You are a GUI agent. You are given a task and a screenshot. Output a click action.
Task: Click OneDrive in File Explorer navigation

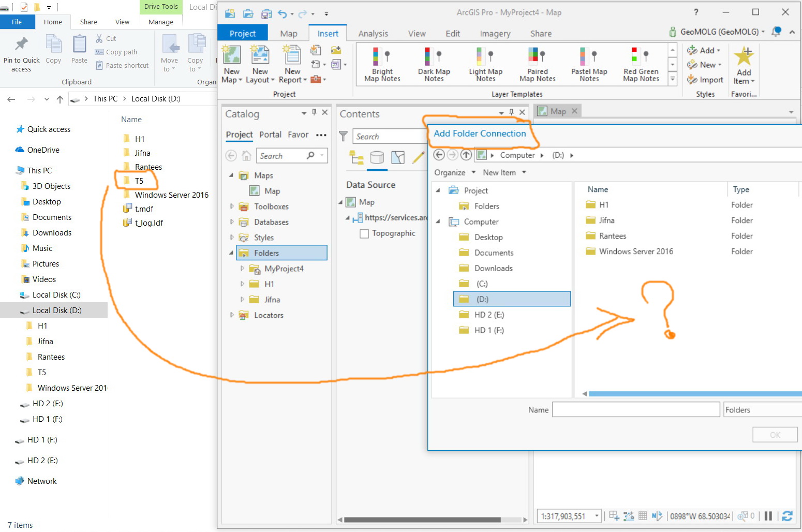click(x=37, y=150)
